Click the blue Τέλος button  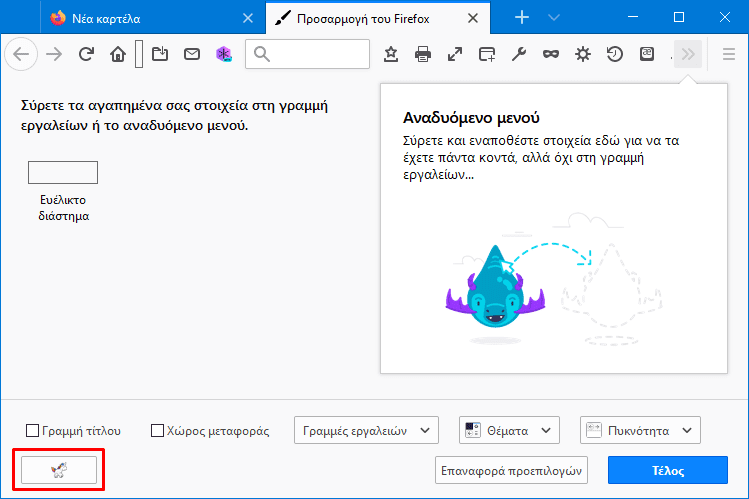coord(668,470)
